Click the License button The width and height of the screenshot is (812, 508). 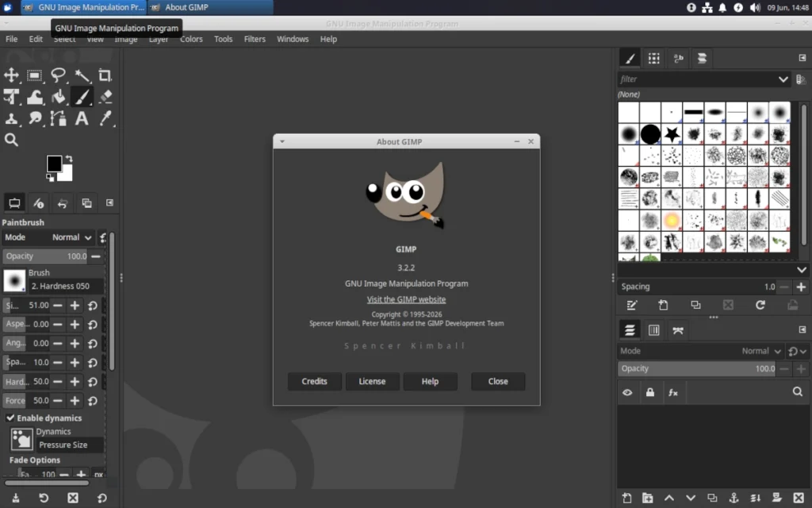pyautogui.click(x=373, y=382)
